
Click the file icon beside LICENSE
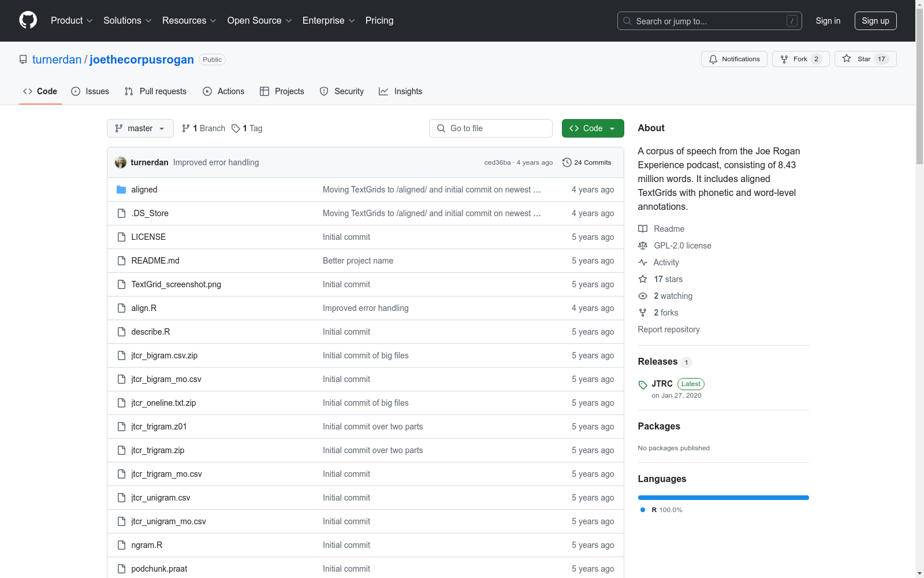[x=121, y=237]
